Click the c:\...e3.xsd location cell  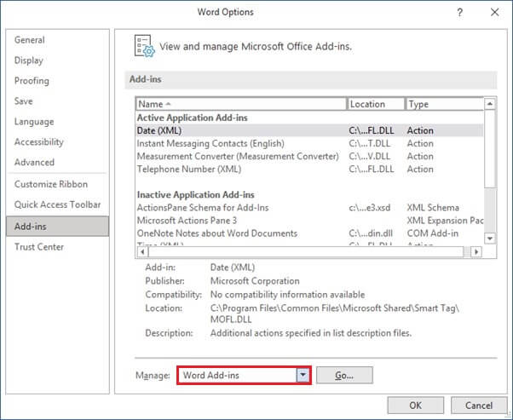(370, 208)
